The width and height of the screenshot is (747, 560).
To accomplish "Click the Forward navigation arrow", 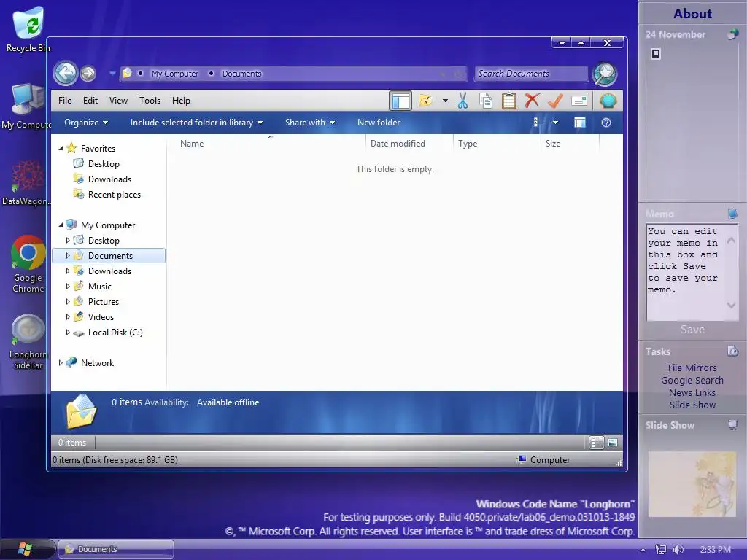I will click(x=88, y=74).
